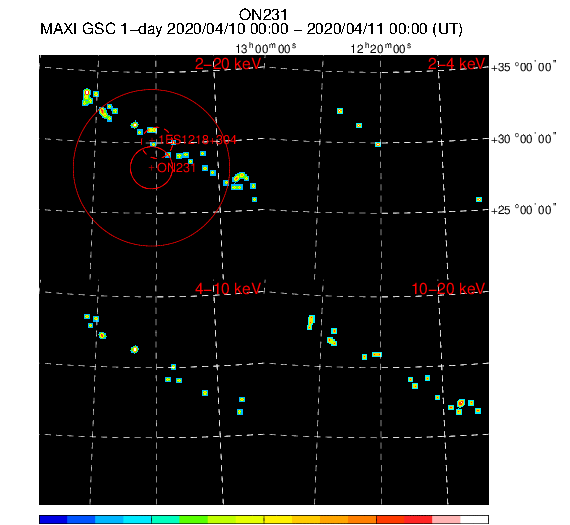This screenshot has height=525, width=570.
Task: Click the +30°00'00" declination label
Action: 523,139
